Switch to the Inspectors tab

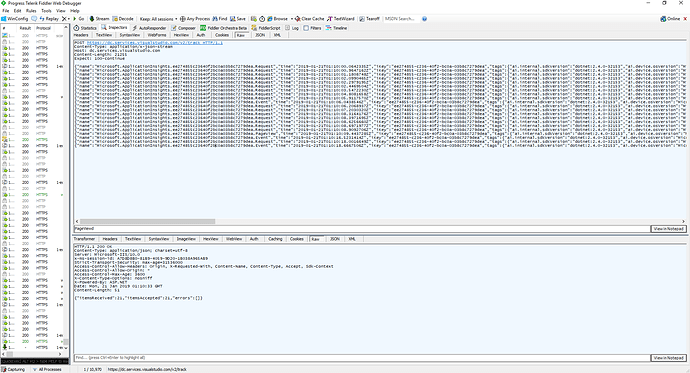tap(114, 28)
